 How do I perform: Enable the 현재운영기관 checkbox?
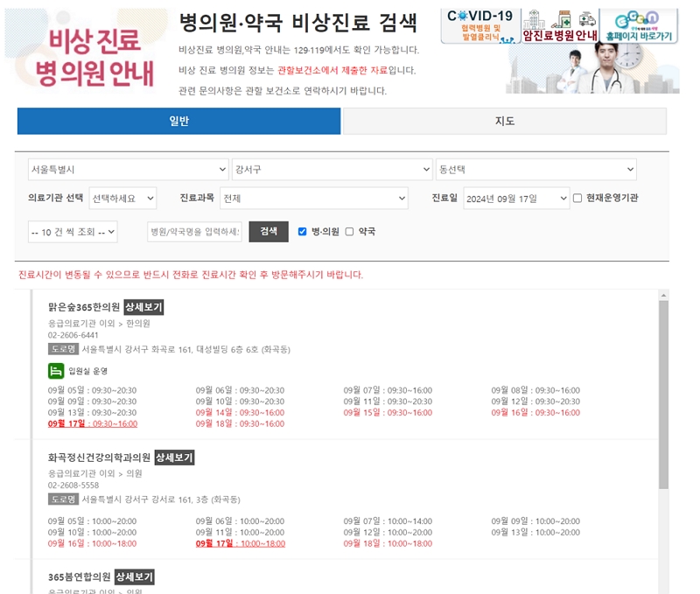click(577, 198)
